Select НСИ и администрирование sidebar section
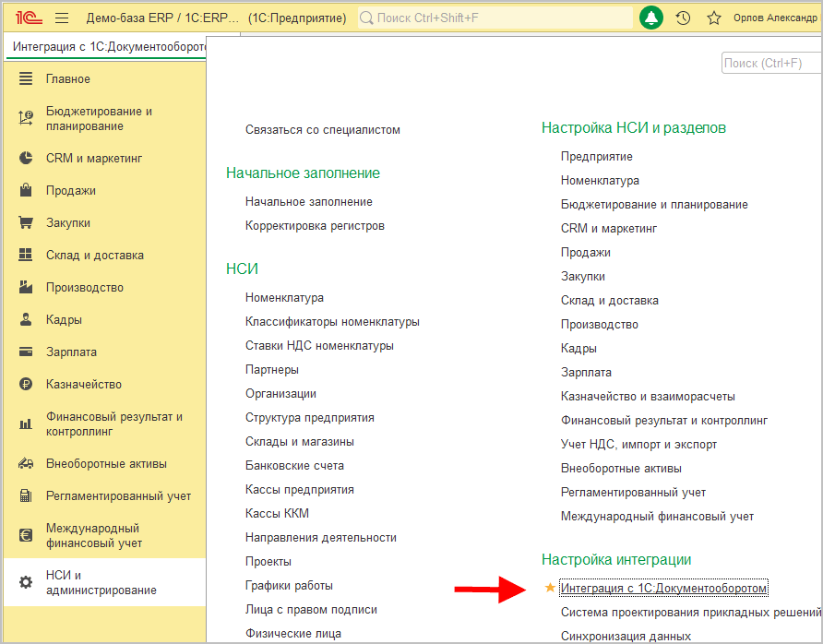 click(x=104, y=582)
